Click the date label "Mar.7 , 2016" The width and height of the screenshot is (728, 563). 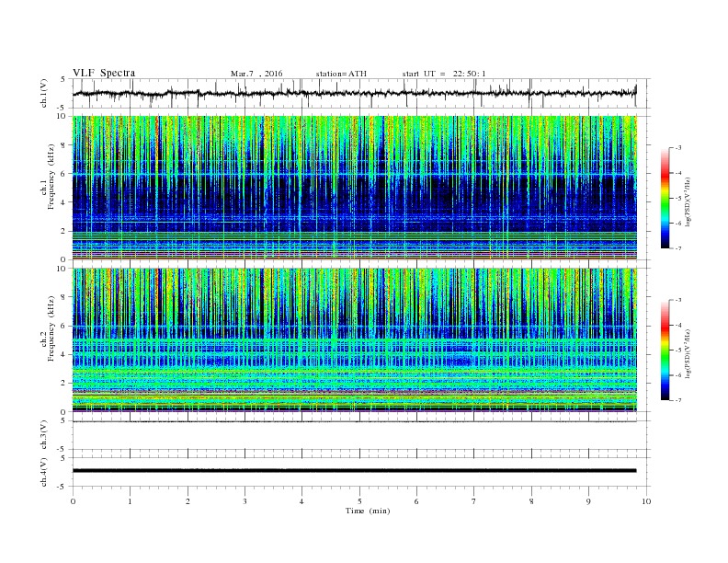256,74
